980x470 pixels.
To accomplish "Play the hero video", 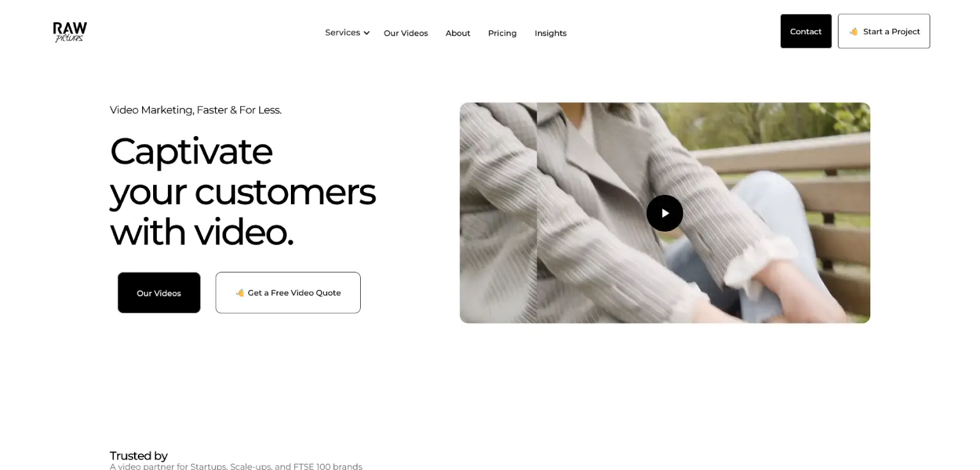I will [x=665, y=213].
